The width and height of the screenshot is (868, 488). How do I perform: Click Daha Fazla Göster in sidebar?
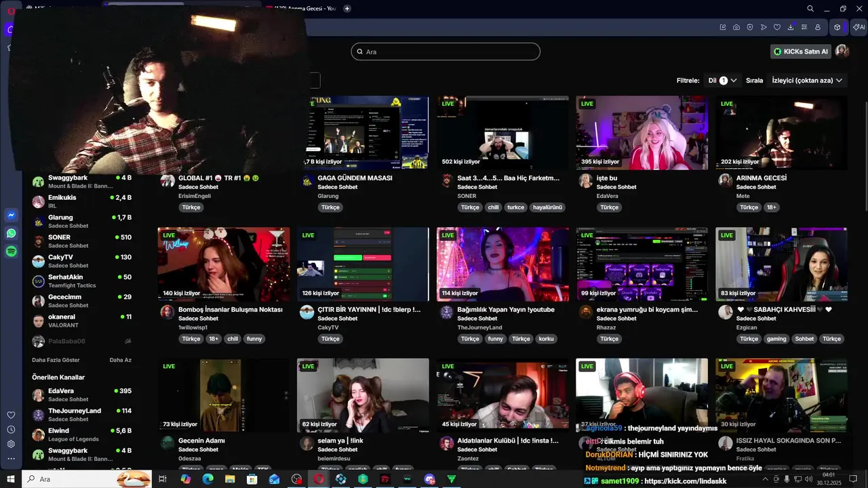(x=56, y=360)
